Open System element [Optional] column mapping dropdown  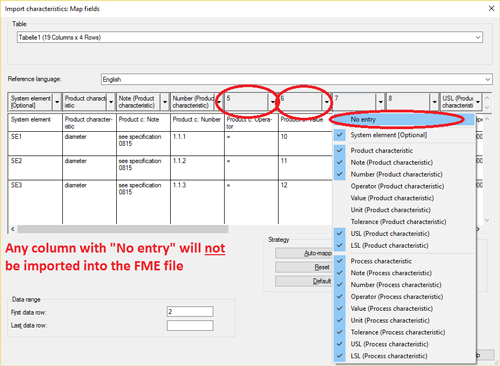coord(57,102)
